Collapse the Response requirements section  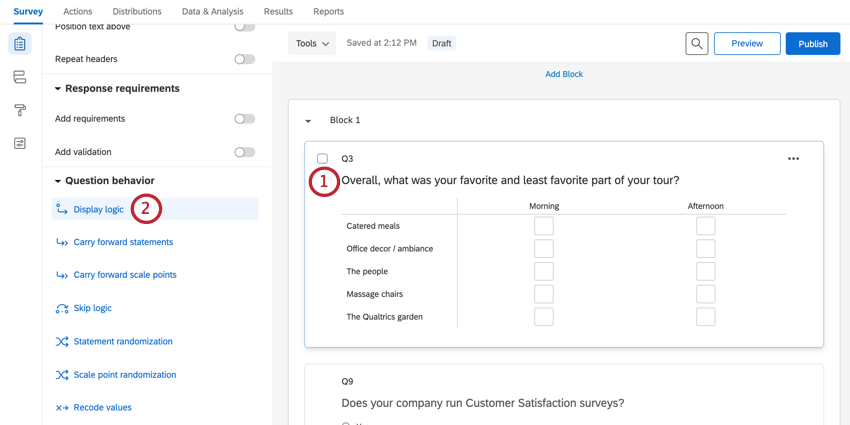coord(58,89)
